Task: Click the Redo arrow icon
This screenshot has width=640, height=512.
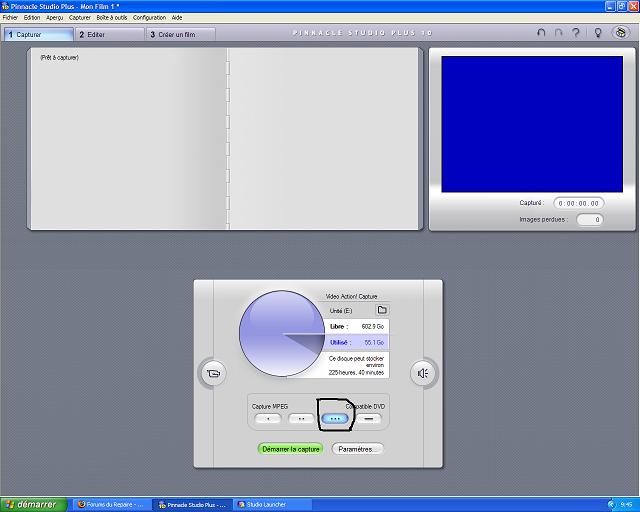Action: [x=558, y=33]
